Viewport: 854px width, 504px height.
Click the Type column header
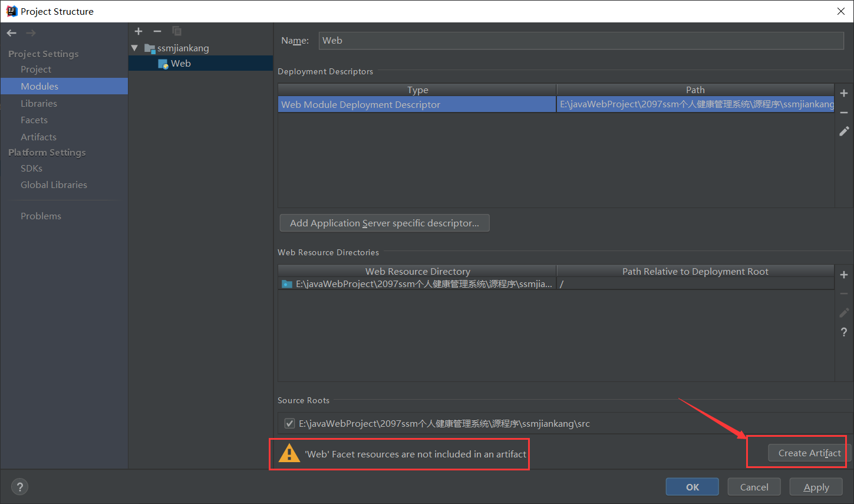[417, 90]
